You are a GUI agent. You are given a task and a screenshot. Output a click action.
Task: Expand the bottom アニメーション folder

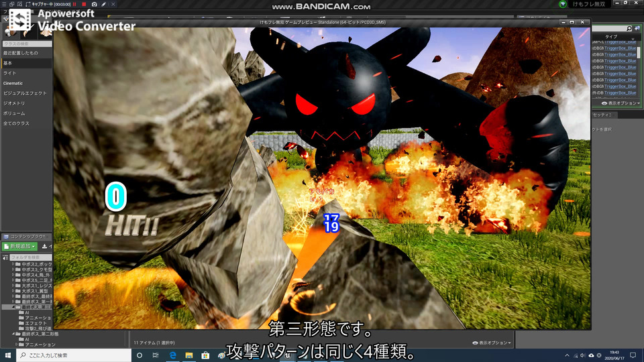coord(16,345)
